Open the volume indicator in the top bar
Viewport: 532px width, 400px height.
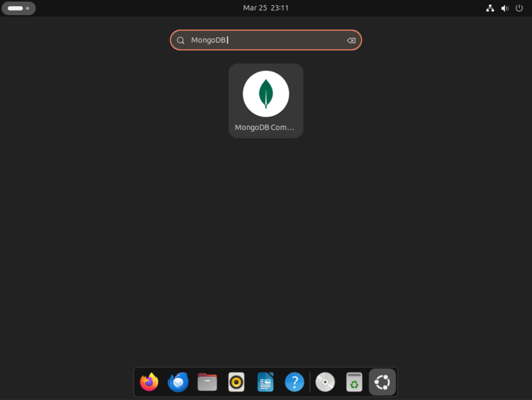click(x=505, y=8)
